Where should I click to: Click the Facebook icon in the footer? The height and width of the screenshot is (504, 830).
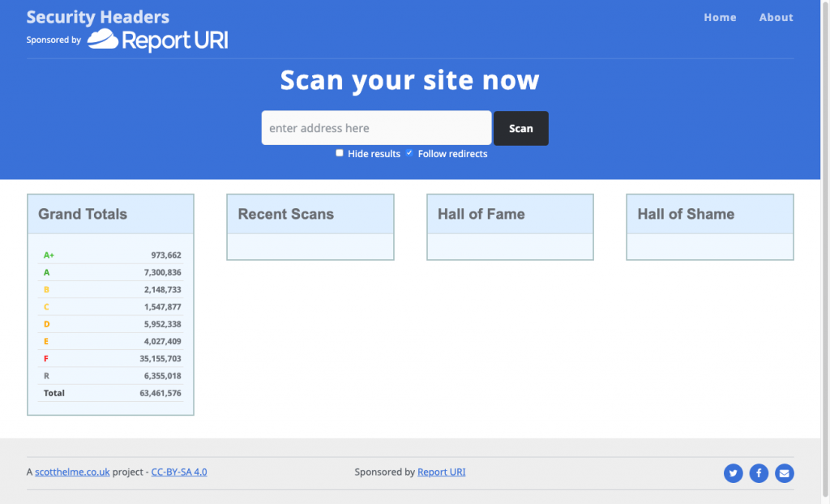click(x=759, y=473)
